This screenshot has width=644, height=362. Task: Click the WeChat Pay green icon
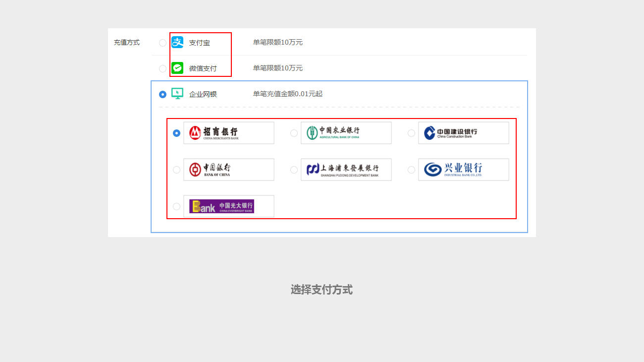pyautogui.click(x=177, y=68)
